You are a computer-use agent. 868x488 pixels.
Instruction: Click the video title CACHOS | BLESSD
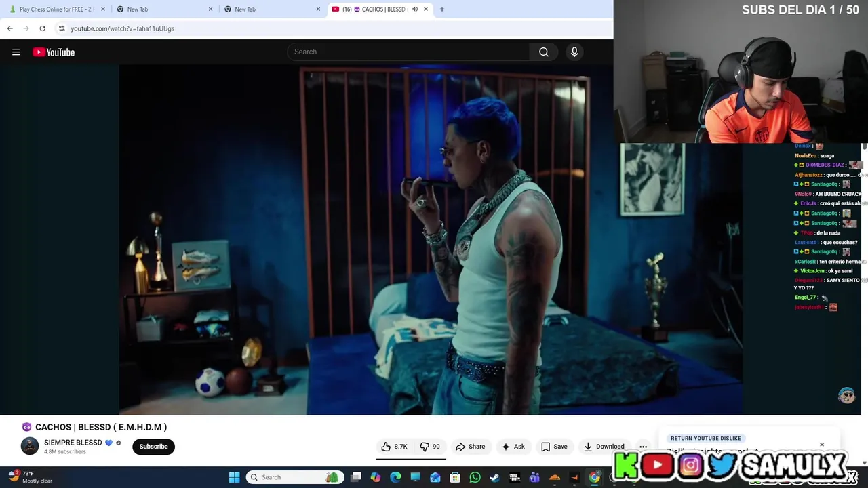point(101,427)
